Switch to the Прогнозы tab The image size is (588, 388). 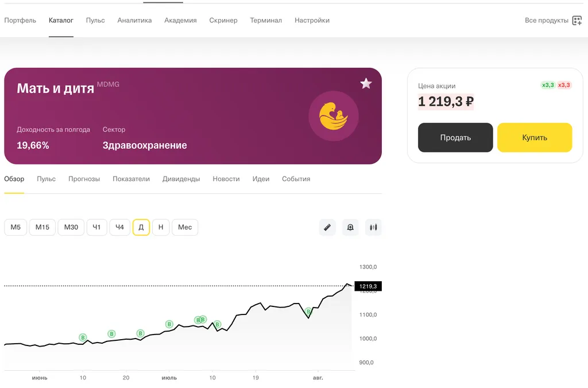[84, 179]
